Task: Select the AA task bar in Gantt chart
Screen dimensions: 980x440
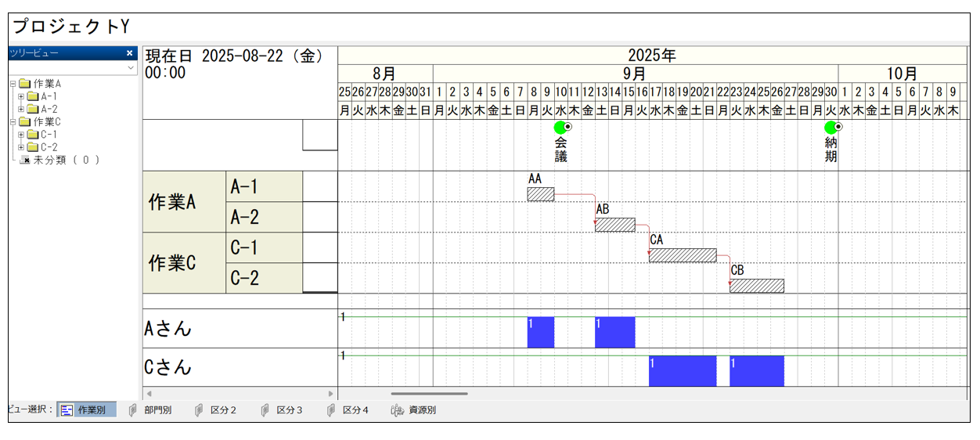Action: point(540,194)
